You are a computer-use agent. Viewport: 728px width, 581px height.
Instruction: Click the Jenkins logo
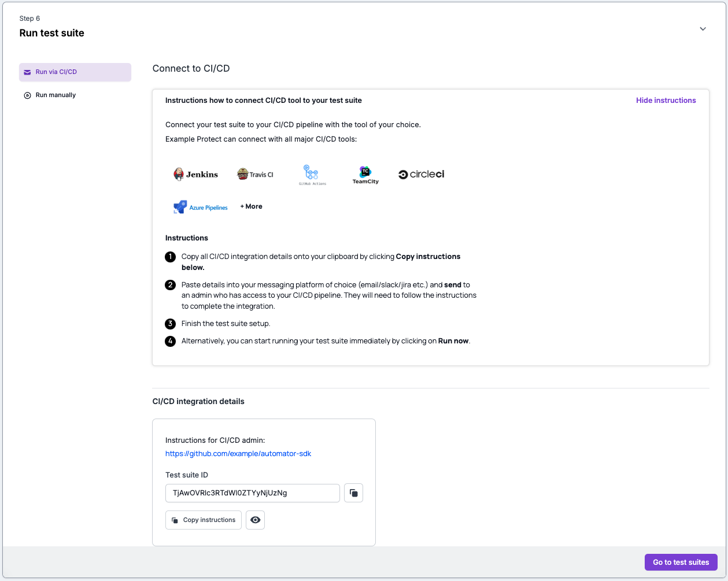click(x=196, y=174)
